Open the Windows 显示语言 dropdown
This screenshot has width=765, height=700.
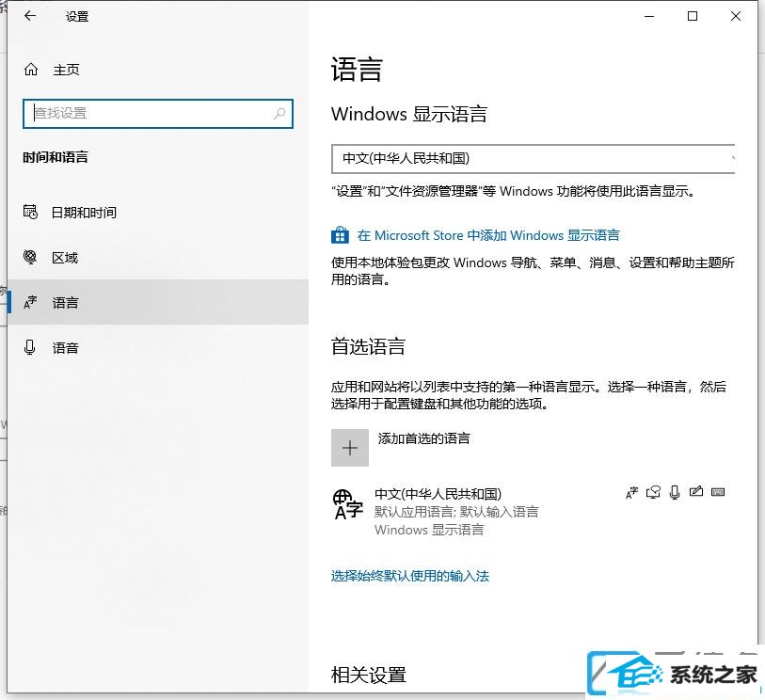[x=534, y=159]
